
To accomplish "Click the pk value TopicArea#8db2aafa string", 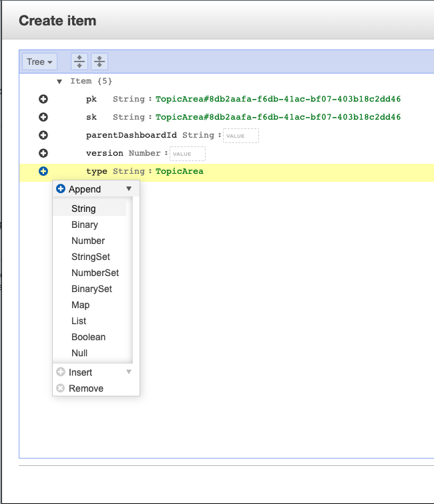I will point(278,99).
